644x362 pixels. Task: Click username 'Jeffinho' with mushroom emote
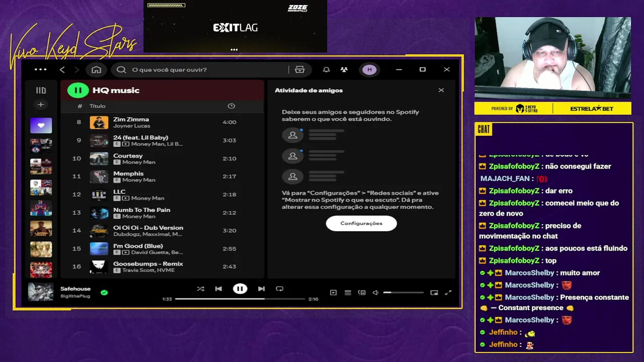pyautogui.click(x=503, y=344)
